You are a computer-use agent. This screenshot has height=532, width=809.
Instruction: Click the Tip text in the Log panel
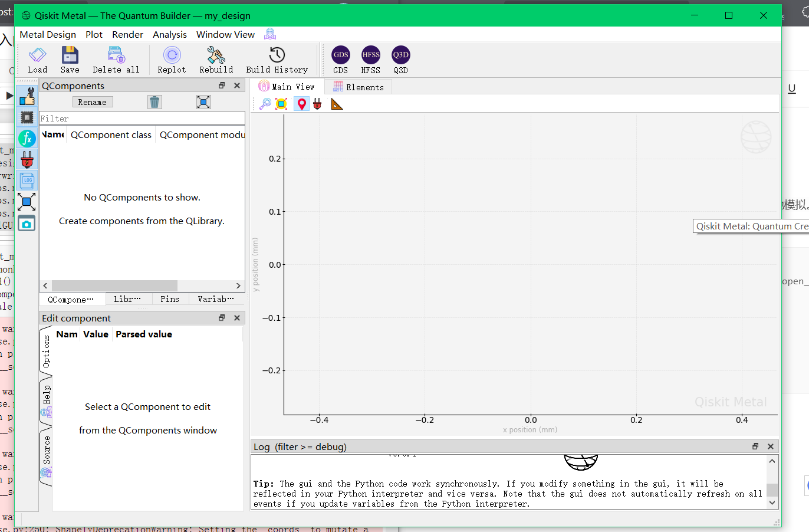(x=508, y=494)
